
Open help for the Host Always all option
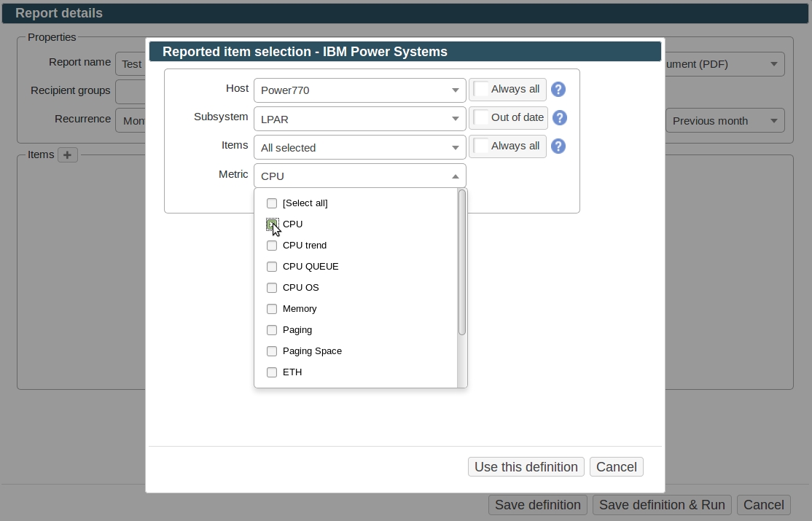(x=558, y=90)
